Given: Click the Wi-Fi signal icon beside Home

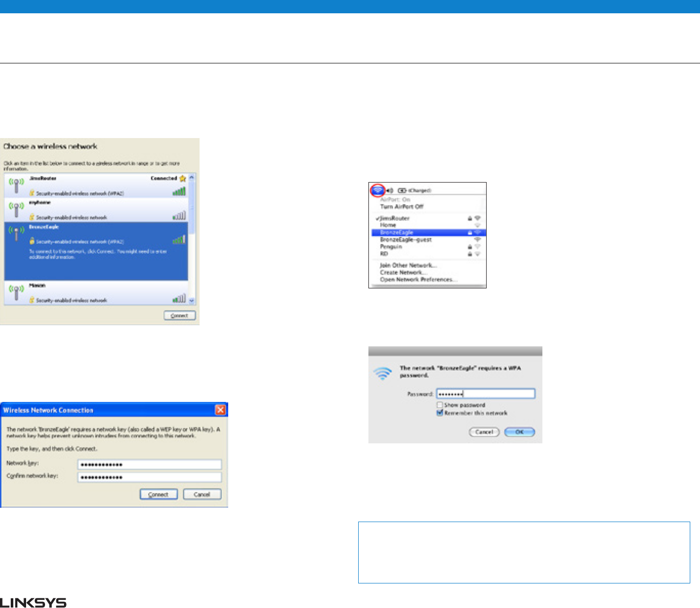Looking at the screenshot, I should tap(477, 225).
